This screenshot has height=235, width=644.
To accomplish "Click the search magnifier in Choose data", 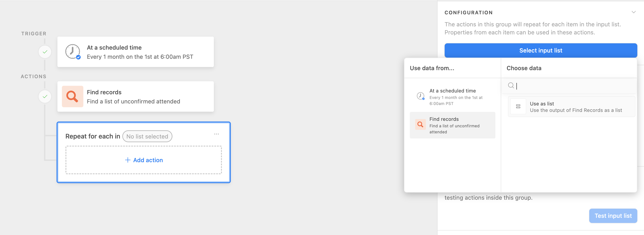I will coord(511,86).
